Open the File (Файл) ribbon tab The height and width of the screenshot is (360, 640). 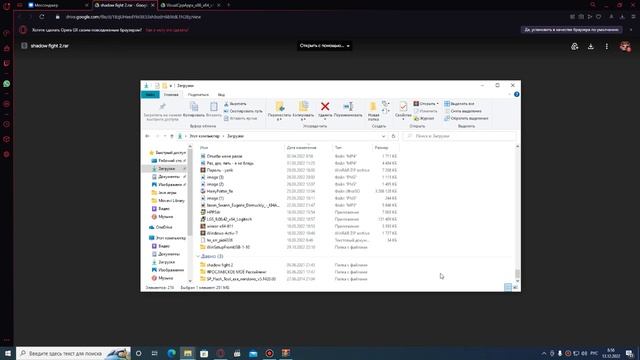click(x=150, y=95)
